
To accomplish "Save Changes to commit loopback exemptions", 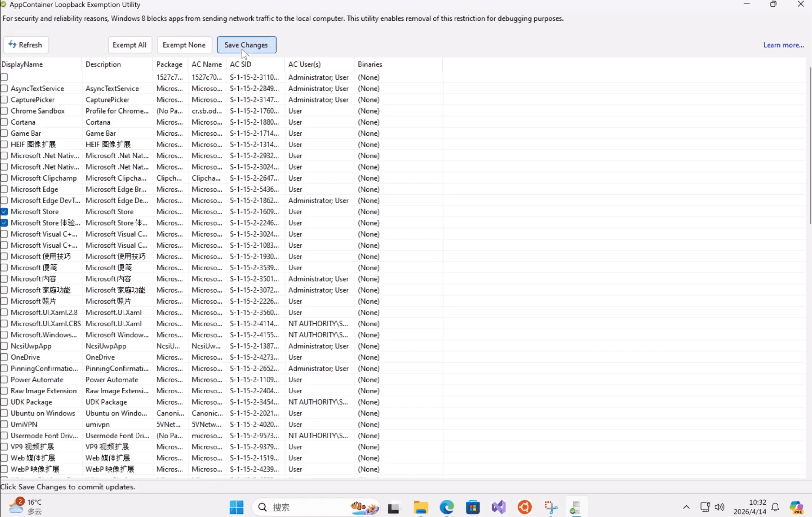I will [x=246, y=45].
